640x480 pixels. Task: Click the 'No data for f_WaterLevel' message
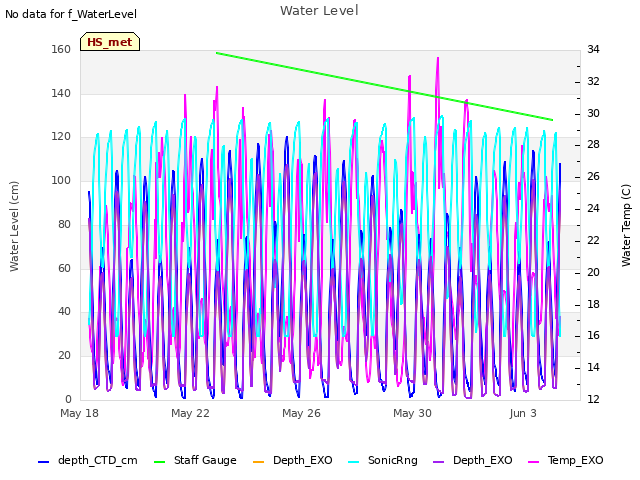(x=71, y=14)
